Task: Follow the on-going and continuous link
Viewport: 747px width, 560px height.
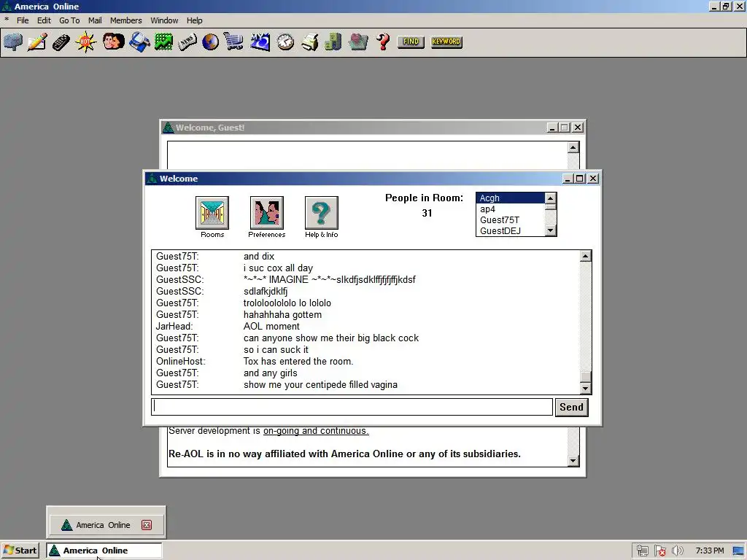Action: point(316,431)
